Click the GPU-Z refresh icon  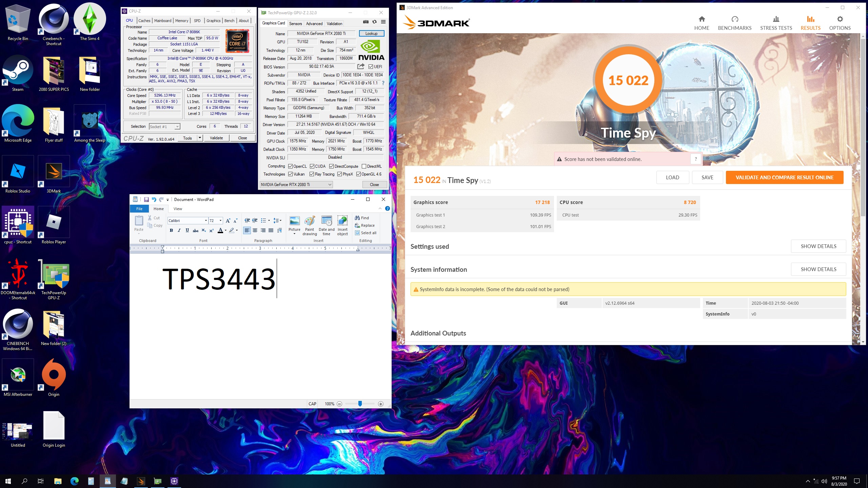coord(375,22)
